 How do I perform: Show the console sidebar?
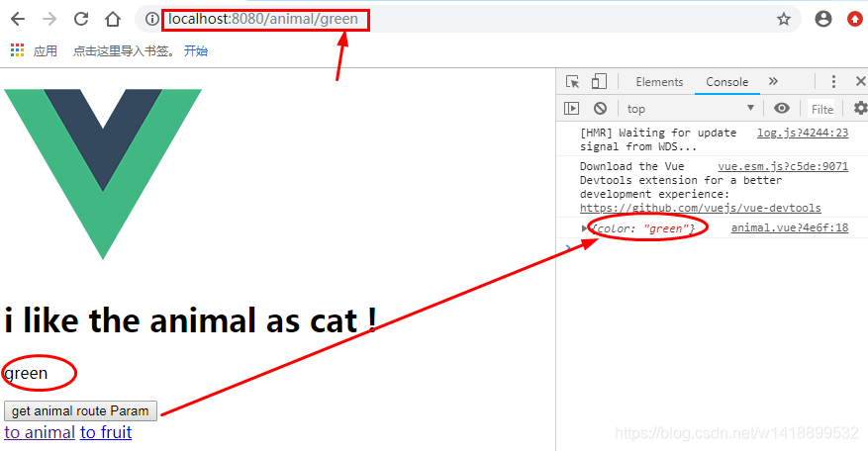point(571,109)
